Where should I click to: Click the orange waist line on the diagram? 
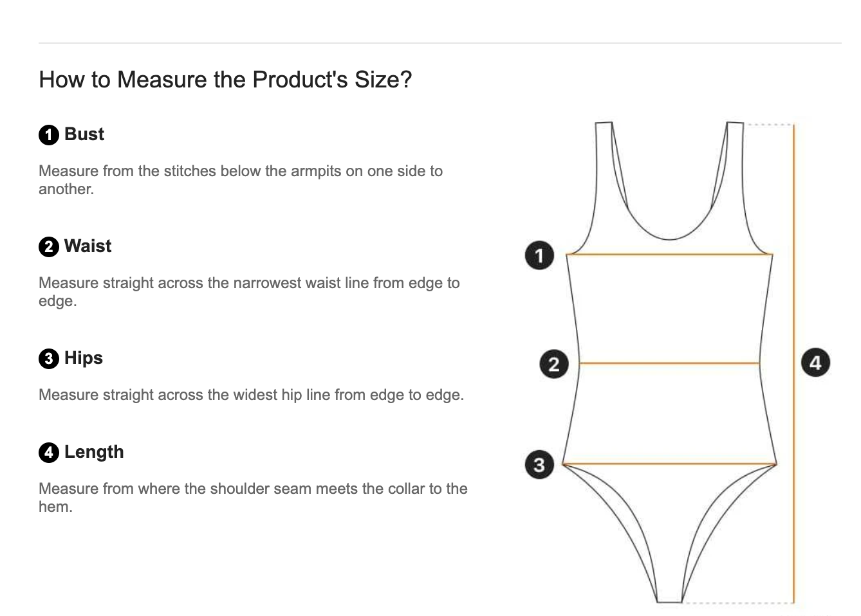669,363
